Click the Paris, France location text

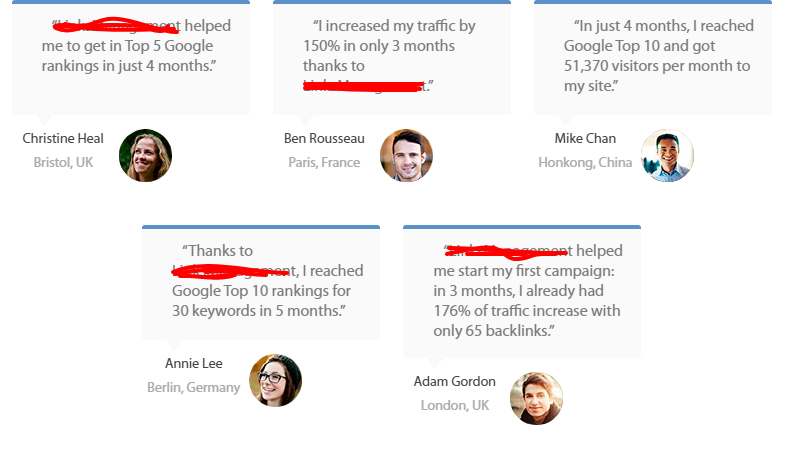[324, 163]
